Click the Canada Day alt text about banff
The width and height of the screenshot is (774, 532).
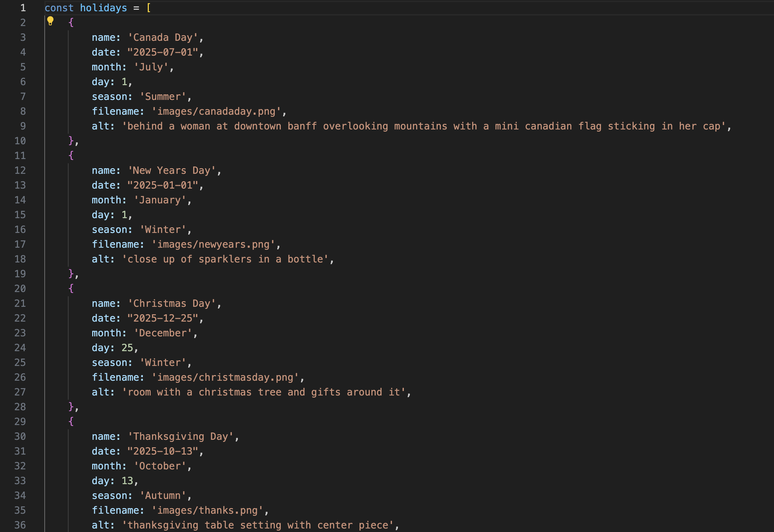point(424,126)
